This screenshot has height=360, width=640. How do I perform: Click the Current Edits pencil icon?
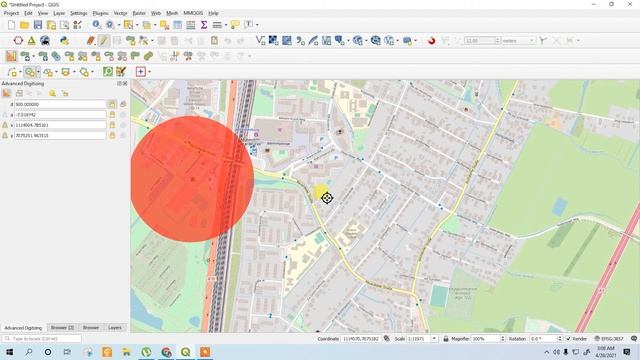point(91,40)
